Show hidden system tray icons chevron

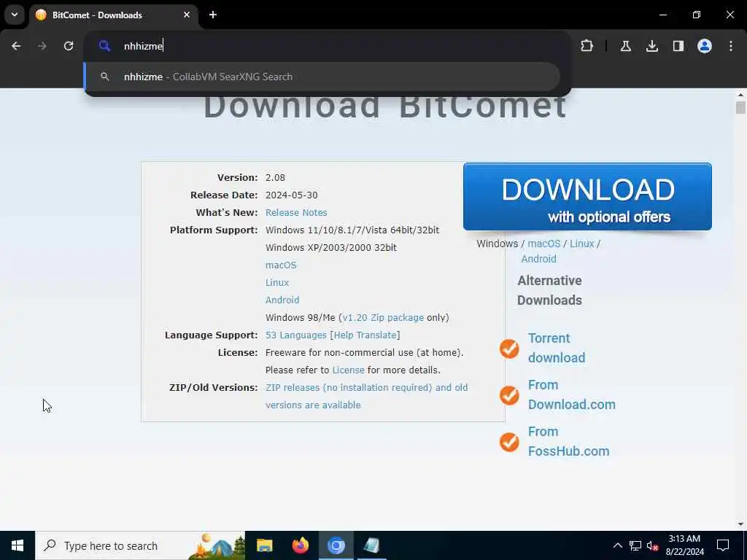click(617, 545)
